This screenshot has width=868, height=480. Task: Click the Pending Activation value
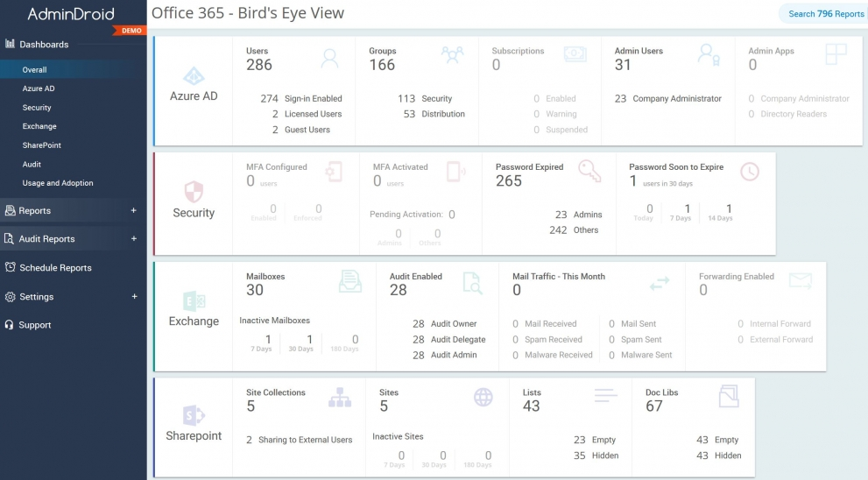(452, 215)
